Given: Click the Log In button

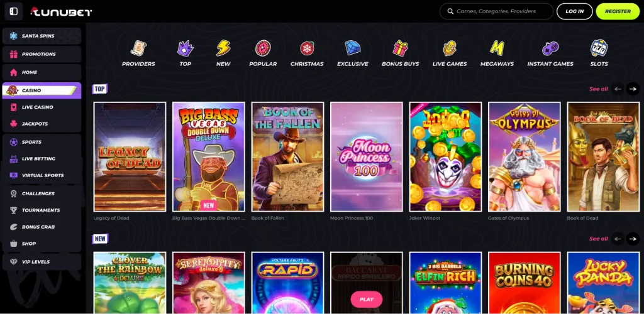Looking at the screenshot, I should tap(574, 11).
